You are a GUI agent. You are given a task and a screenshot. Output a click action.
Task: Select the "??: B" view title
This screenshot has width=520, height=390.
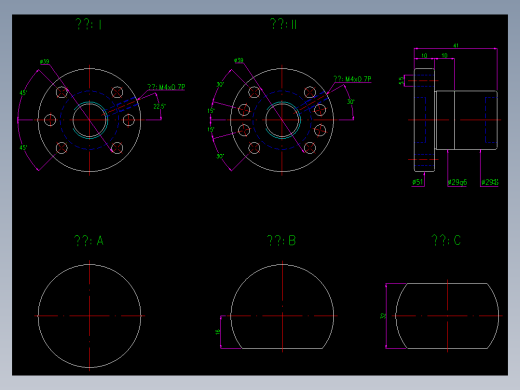tap(281, 240)
